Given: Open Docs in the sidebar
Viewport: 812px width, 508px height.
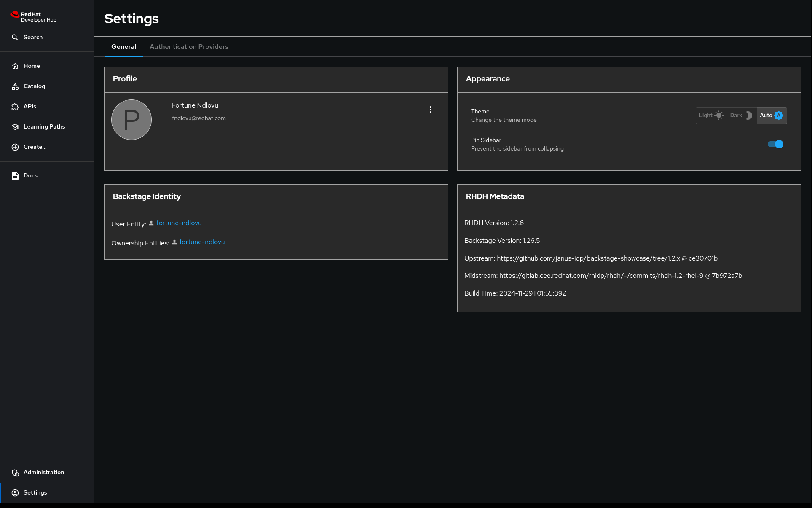Looking at the screenshot, I should [47, 176].
